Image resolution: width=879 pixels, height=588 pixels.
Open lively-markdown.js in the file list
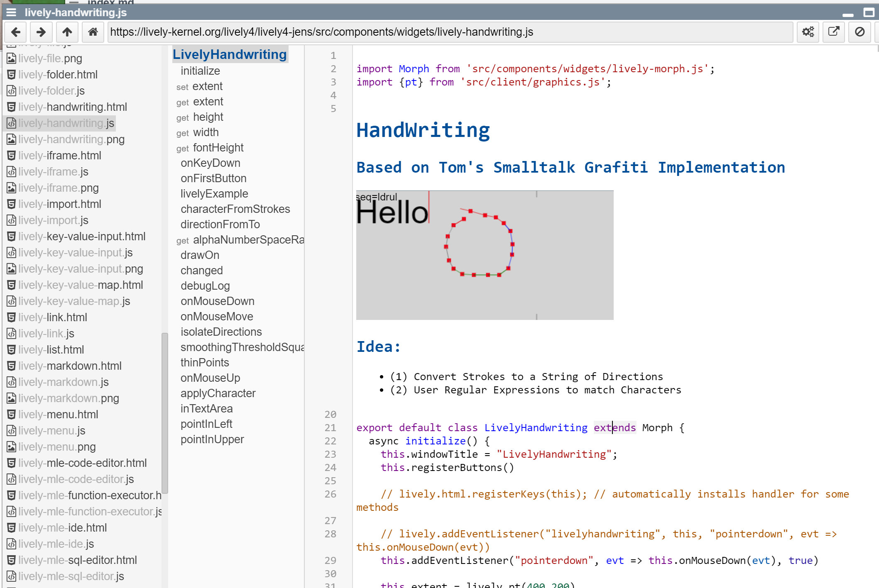click(63, 382)
